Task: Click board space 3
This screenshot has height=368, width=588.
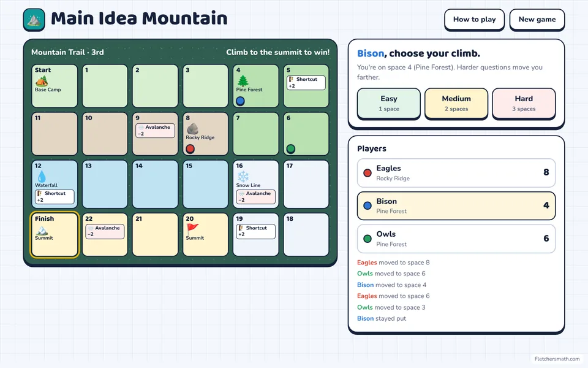Action: point(206,86)
